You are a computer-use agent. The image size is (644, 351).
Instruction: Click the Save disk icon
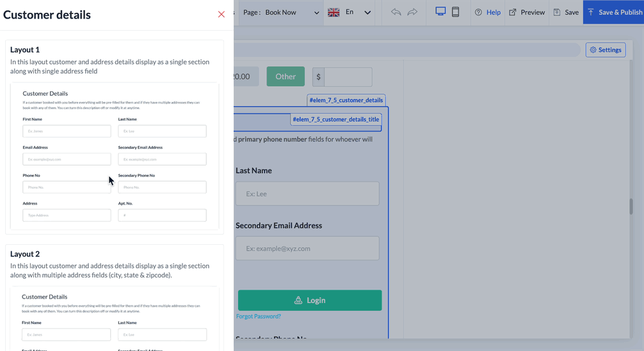[557, 12]
